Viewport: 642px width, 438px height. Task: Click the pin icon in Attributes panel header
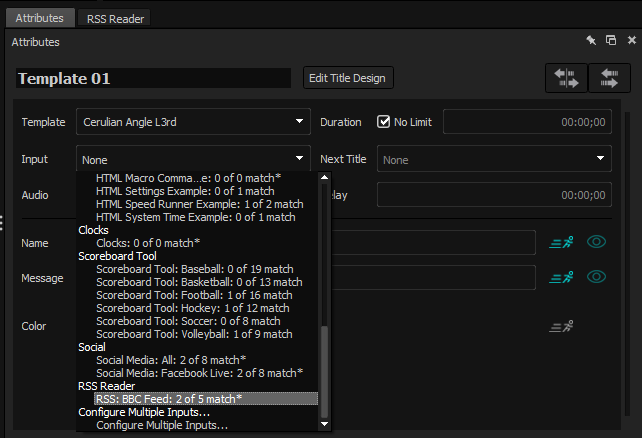(x=591, y=41)
